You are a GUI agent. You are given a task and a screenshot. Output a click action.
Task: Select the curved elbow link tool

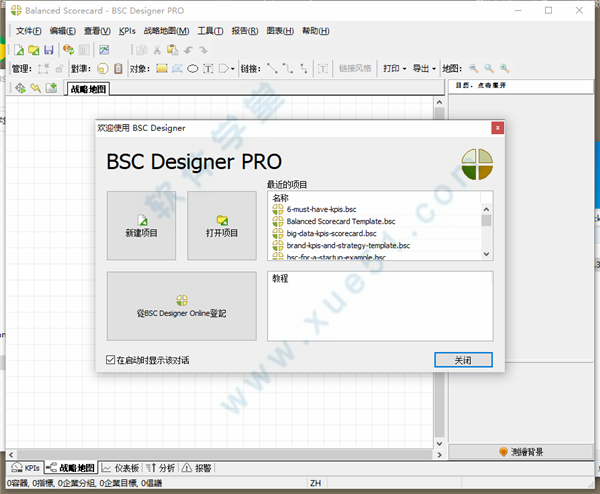coord(288,68)
